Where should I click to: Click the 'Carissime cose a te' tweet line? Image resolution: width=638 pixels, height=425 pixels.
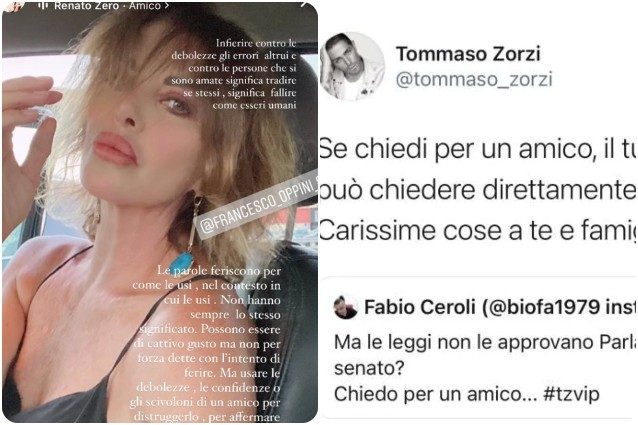477,230
